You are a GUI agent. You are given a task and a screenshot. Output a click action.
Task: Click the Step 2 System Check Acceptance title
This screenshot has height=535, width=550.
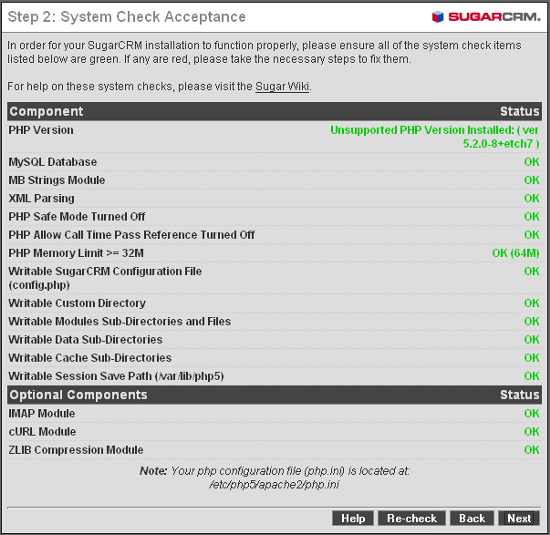[x=127, y=17]
